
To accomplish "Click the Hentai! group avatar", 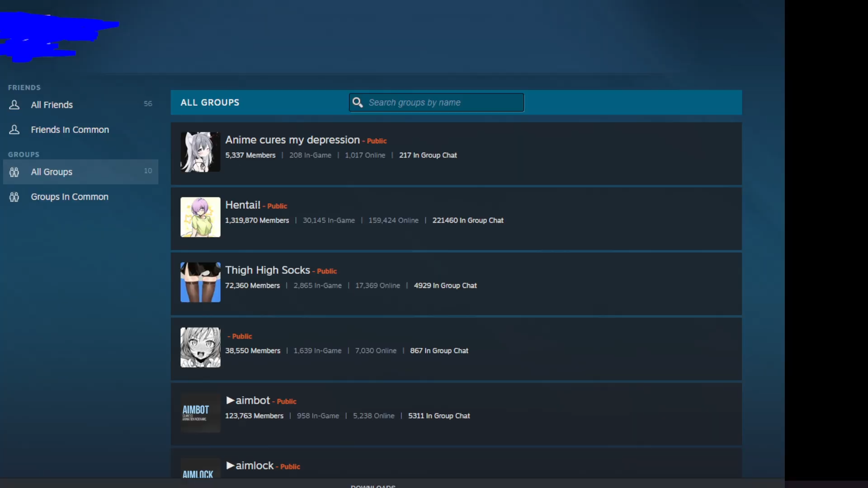I will 200,217.
